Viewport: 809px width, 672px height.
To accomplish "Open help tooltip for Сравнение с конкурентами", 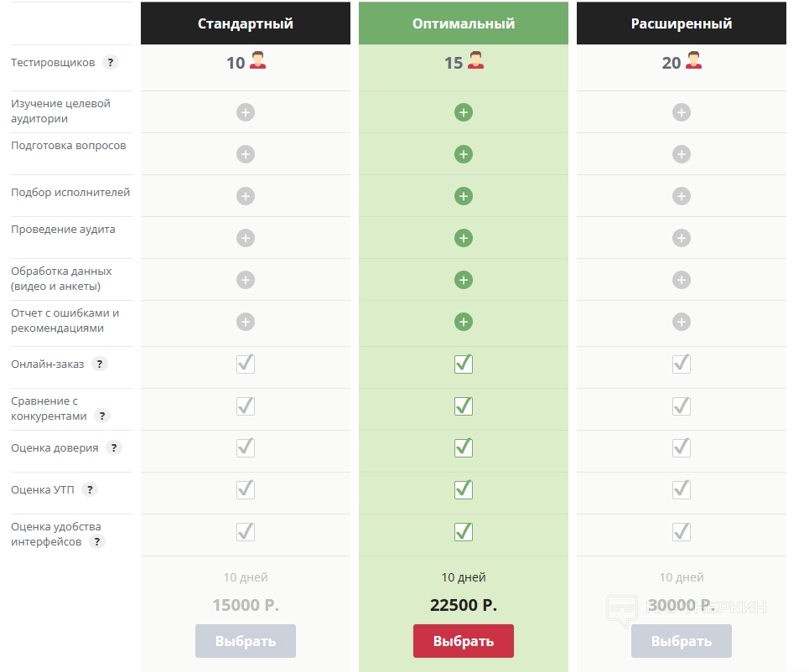I will [102, 416].
